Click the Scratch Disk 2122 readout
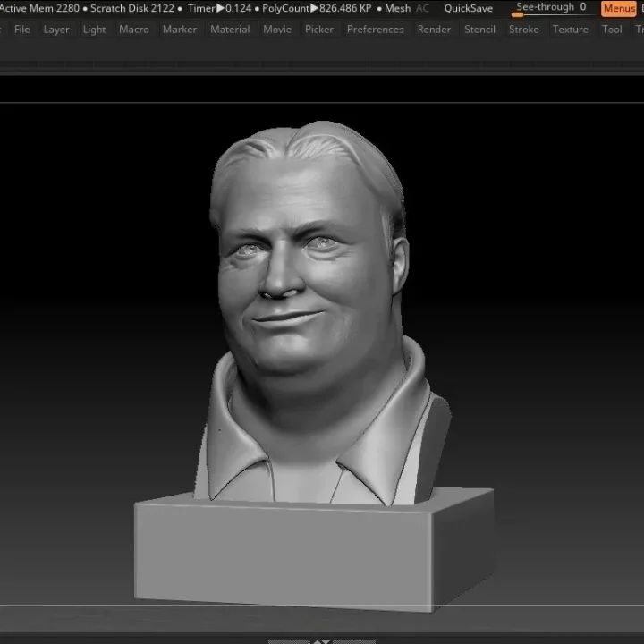This screenshot has width=644, height=644. point(132,8)
